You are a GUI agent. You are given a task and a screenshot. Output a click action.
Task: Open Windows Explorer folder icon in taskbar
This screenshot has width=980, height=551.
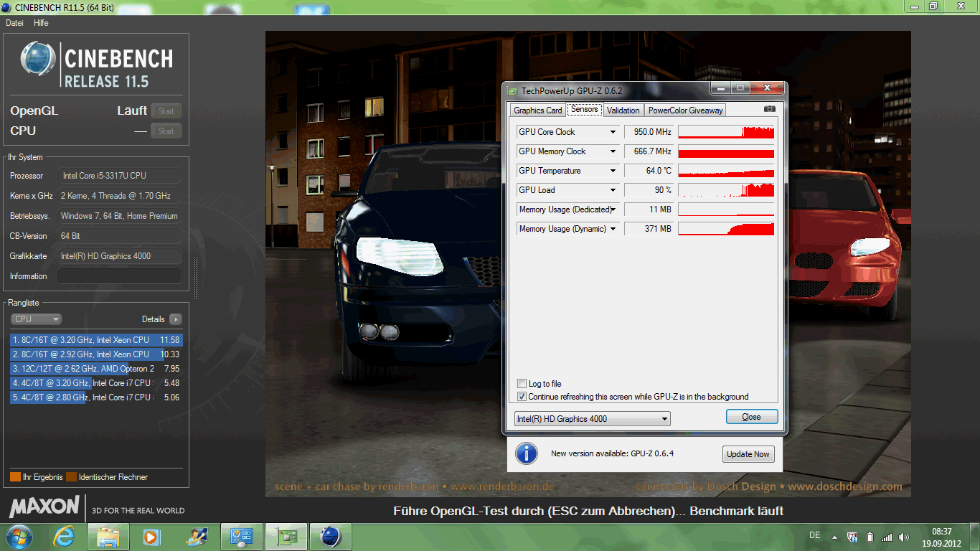point(108,537)
